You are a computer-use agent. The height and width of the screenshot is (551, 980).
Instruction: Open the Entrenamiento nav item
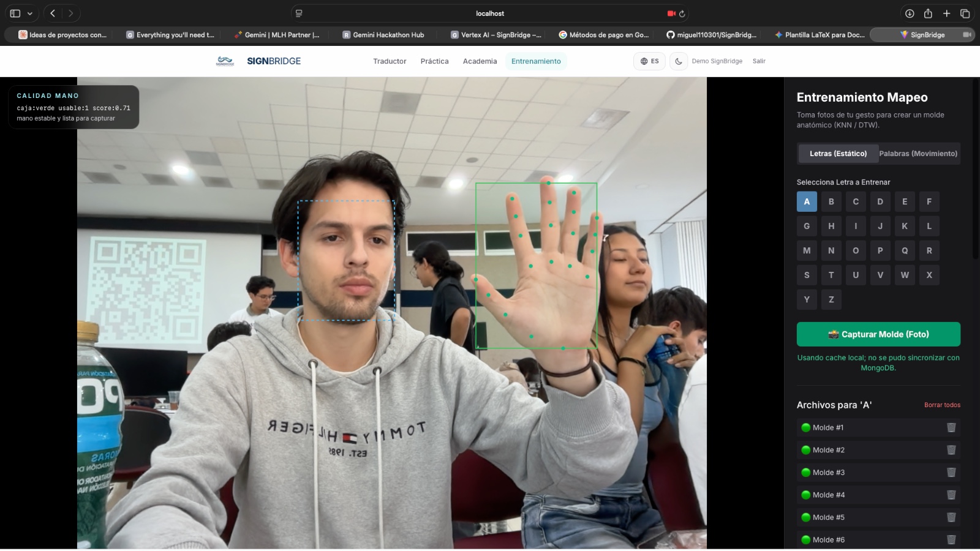click(x=536, y=61)
